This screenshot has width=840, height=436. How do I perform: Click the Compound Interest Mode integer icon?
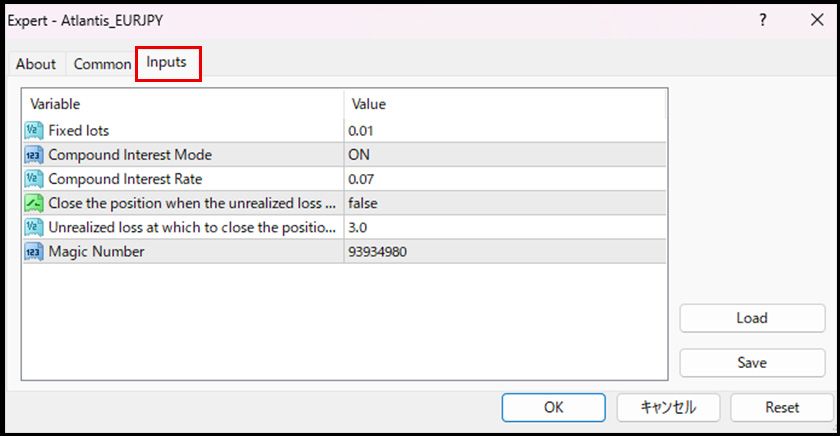33,155
